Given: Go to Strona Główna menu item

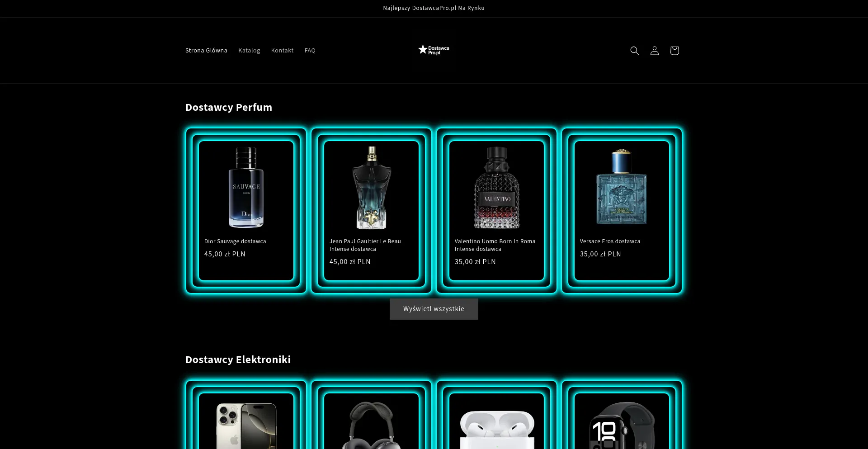Looking at the screenshot, I should click(206, 51).
